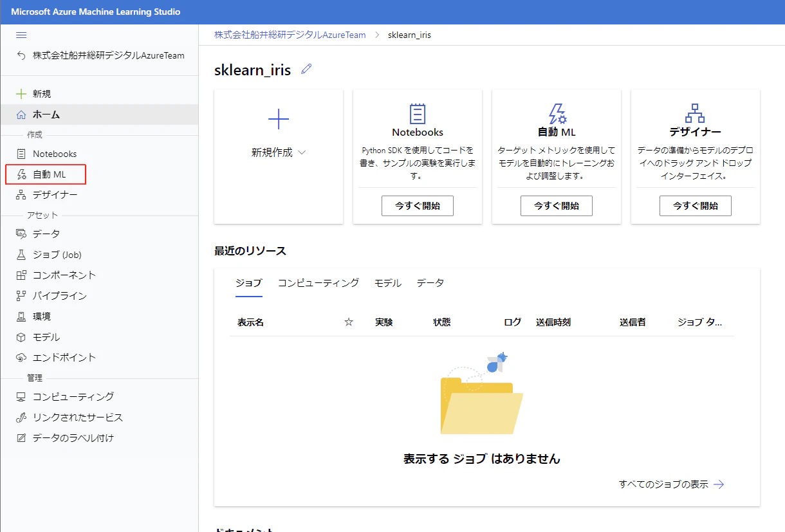This screenshot has width=785, height=532.
Task: Switch to the モデル tab
Action: click(388, 283)
